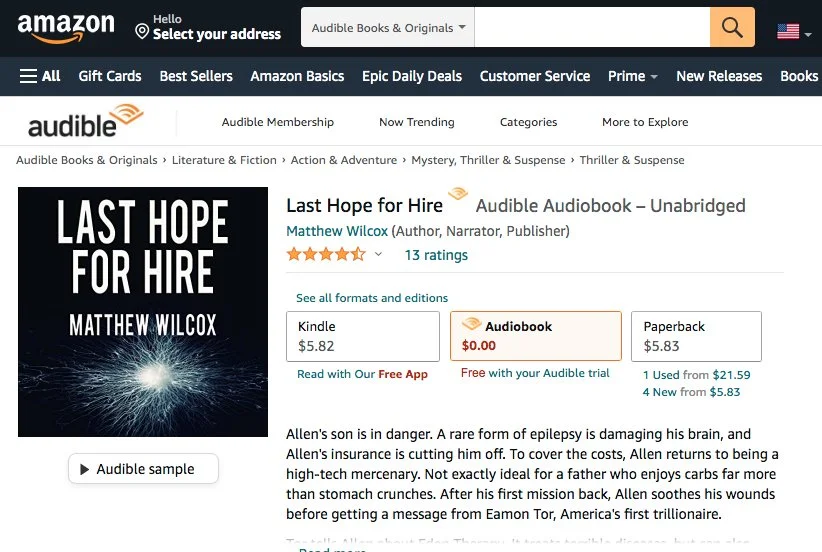Viewport: 822px width, 552px height.
Task: Go to Literature & Fiction breadcrumb
Action: [224, 160]
